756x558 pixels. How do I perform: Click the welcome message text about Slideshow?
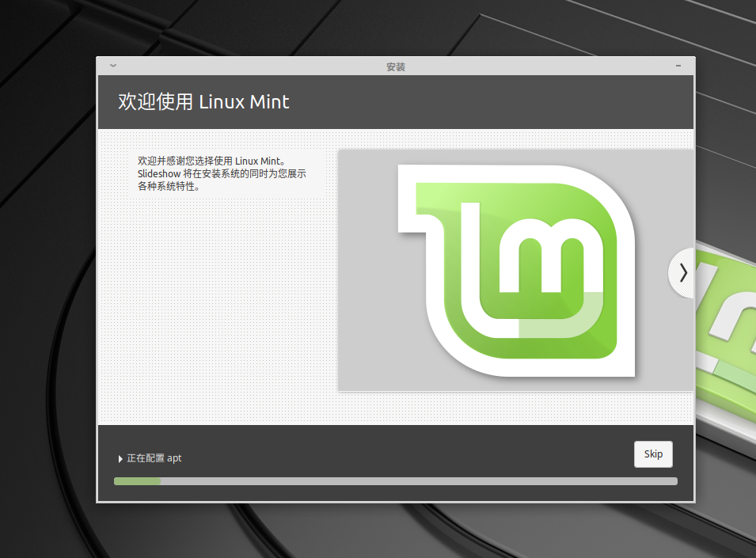(x=222, y=173)
